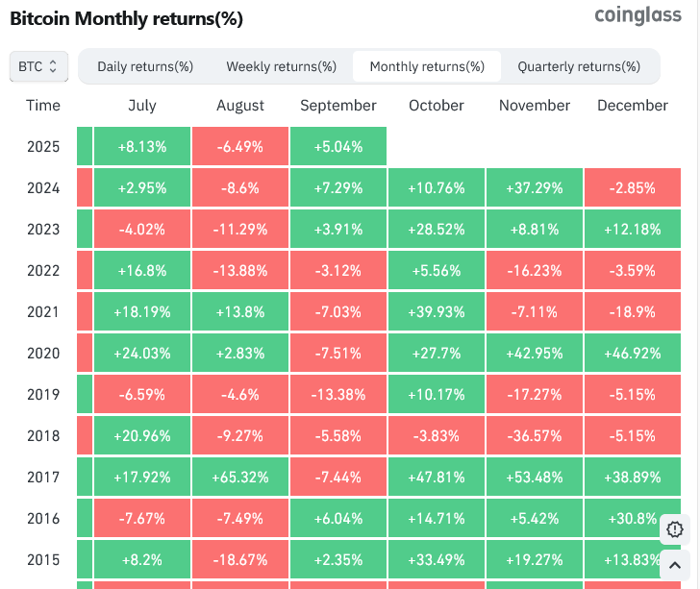The image size is (700, 589).
Task: Click the +37.29% cell for November 2024
Action: 535,188
